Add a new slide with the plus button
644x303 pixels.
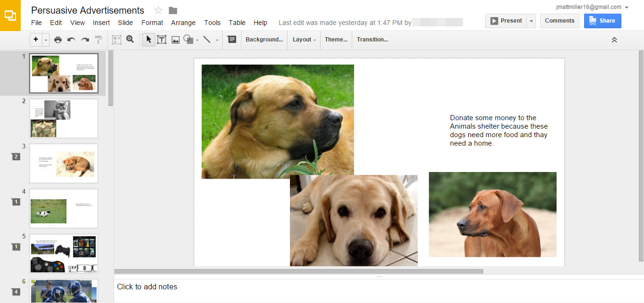pos(36,40)
